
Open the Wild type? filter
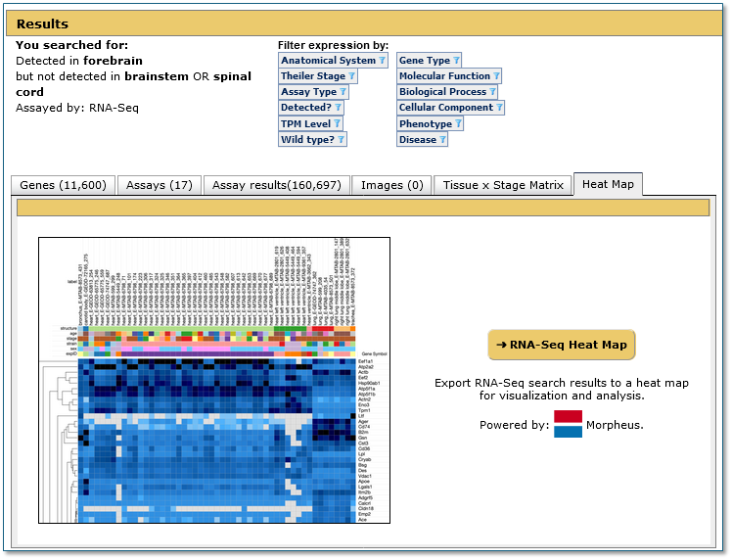(313, 139)
